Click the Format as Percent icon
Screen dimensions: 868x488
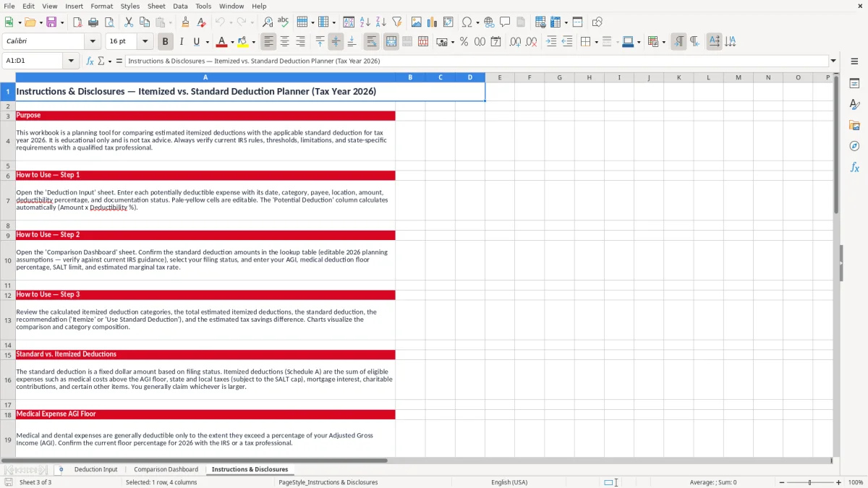[x=464, y=42]
